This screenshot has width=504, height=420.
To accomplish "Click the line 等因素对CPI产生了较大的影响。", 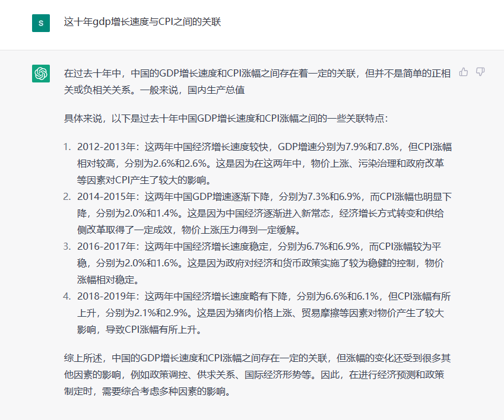I will coord(145,180).
